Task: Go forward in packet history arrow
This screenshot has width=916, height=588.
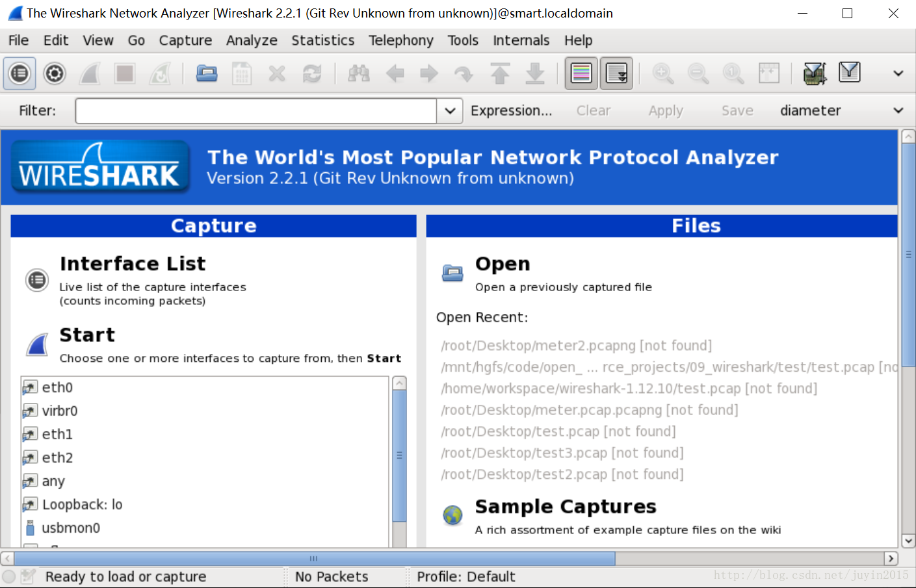Action: pos(429,73)
